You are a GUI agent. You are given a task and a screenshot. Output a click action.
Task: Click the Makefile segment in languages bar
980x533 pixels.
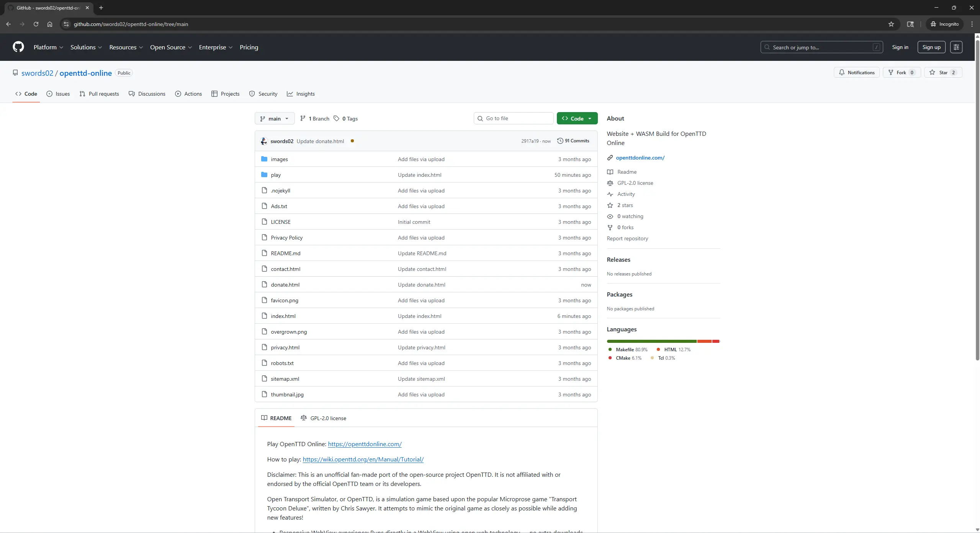[651, 341]
